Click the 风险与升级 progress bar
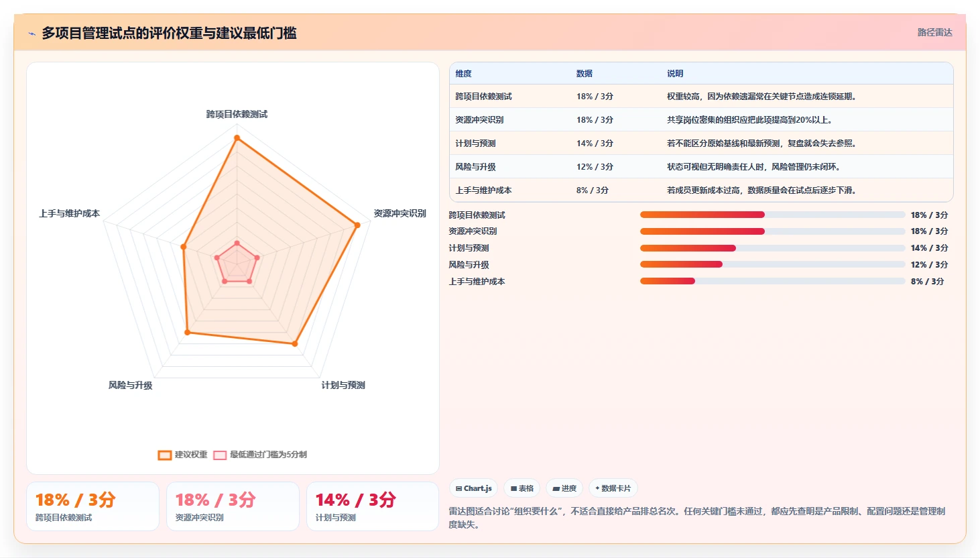The image size is (980, 558). 772,264
